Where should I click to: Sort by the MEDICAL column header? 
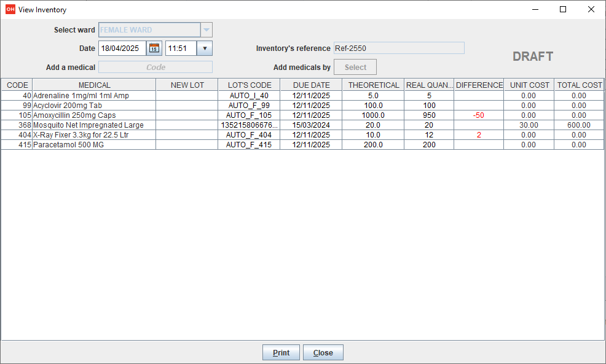(x=92, y=85)
